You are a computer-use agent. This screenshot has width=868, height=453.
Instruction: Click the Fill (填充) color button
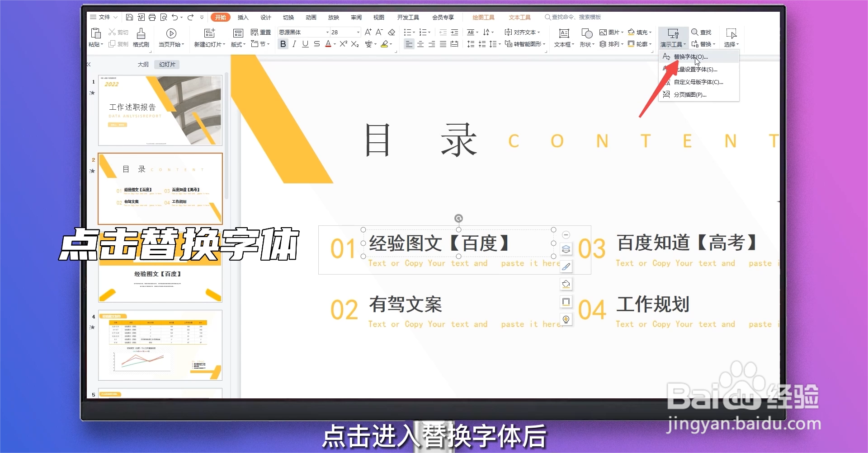[x=640, y=32]
